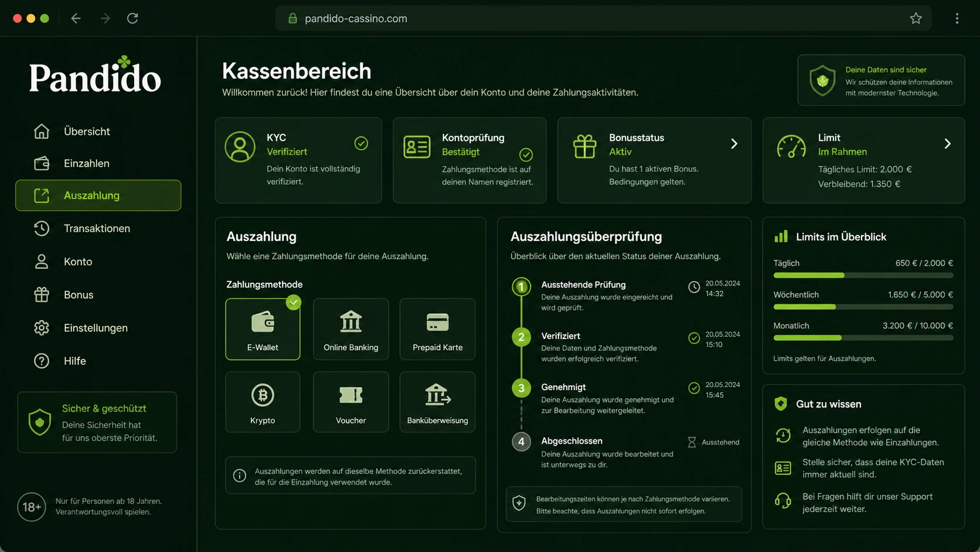This screenshot has width=980, height=552.
Task: Click the shield icon beside Deine Daten sind sicher
Action: (822, 80)
